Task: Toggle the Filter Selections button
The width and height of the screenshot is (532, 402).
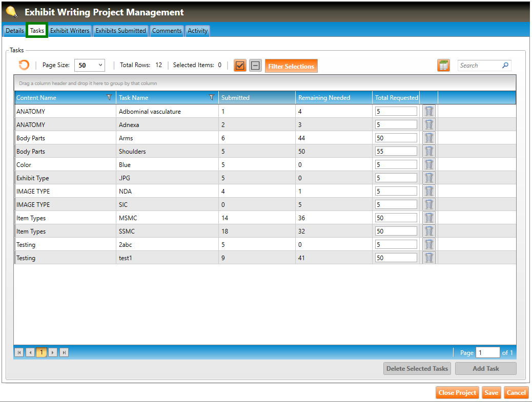Action: coord(291,66)
